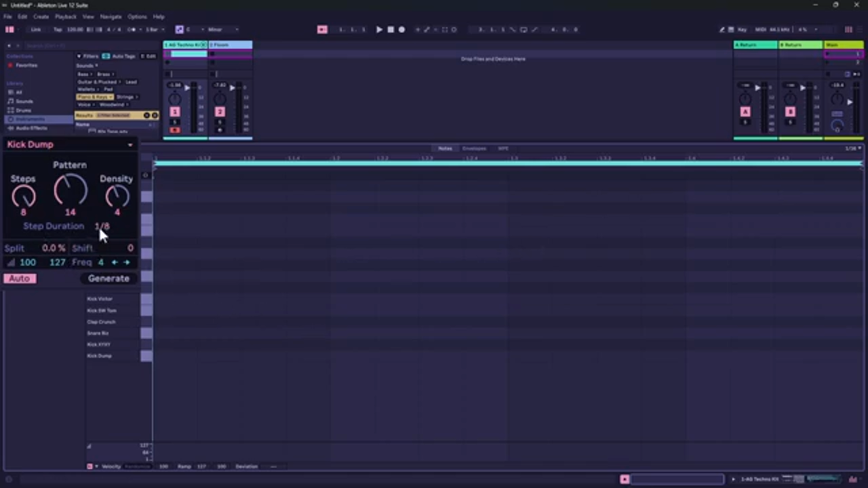Image resolution: width=868 pixels, height=488 pixels.
Task: Start playback with the Play button
Action: tap(379, 29)
